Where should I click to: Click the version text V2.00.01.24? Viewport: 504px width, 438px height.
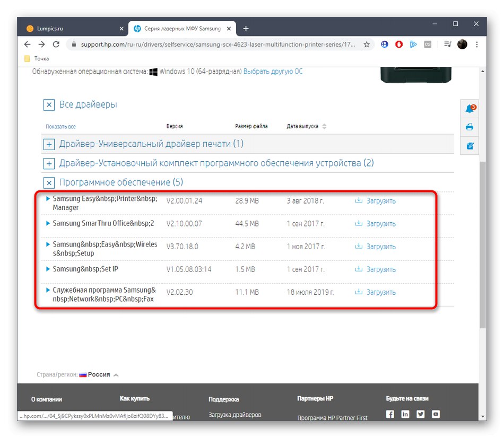184,201
